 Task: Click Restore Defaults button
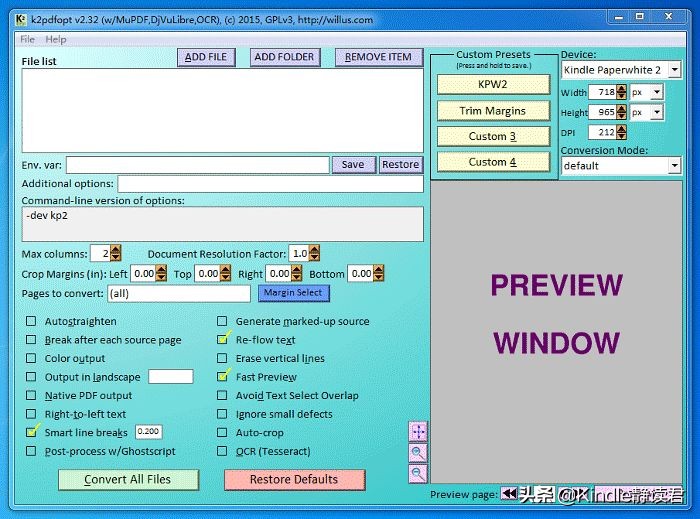tap(294, 480)
